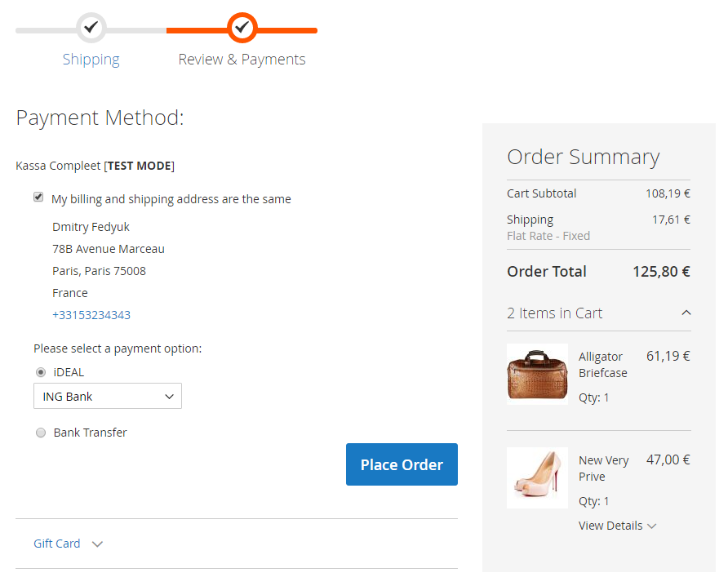Click the 2 Items in Cart heading
Screen dimensions: 728x586
coord(555,313)
